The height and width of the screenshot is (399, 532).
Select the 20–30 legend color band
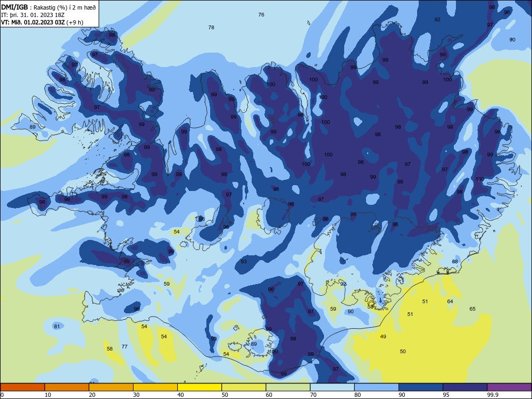tap(111, 387)
